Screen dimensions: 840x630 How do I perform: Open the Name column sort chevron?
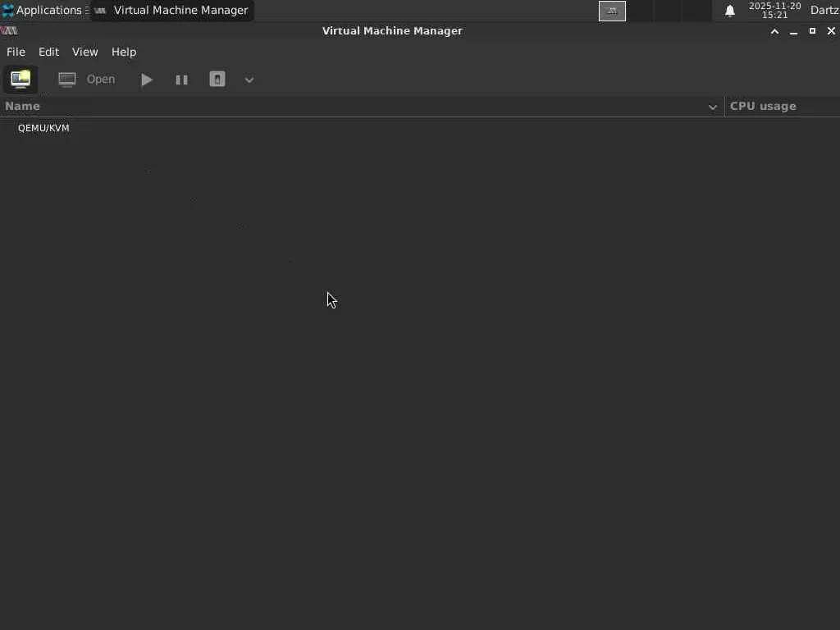(713, 107)
